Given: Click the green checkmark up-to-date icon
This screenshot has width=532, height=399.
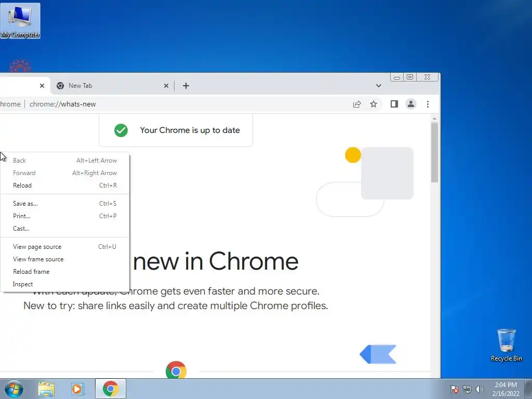Looking at the screenshot, I should (121, 130).
